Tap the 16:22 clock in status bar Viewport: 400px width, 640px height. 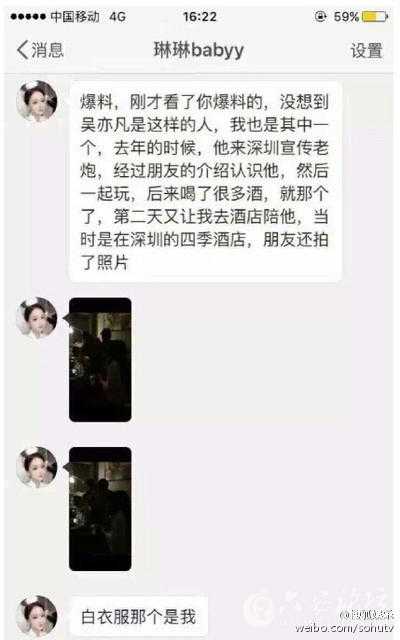(x=200, y=17)
